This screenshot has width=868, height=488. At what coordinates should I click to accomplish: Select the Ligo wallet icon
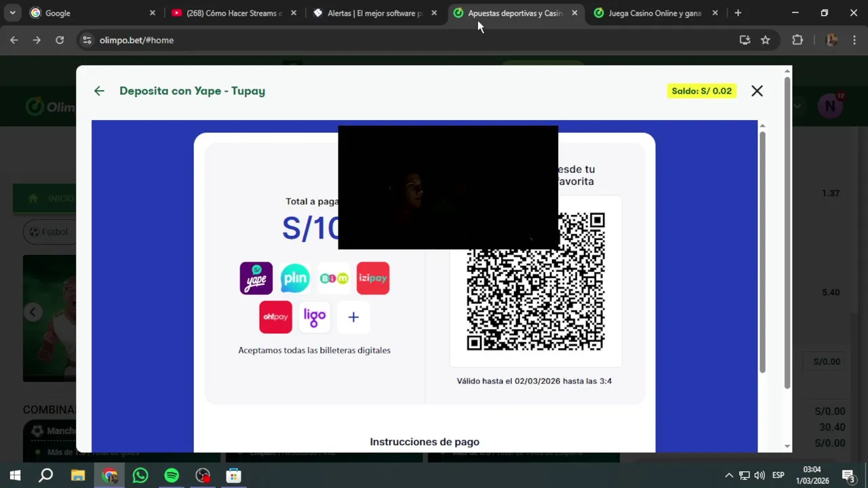(x=315, y=317)
